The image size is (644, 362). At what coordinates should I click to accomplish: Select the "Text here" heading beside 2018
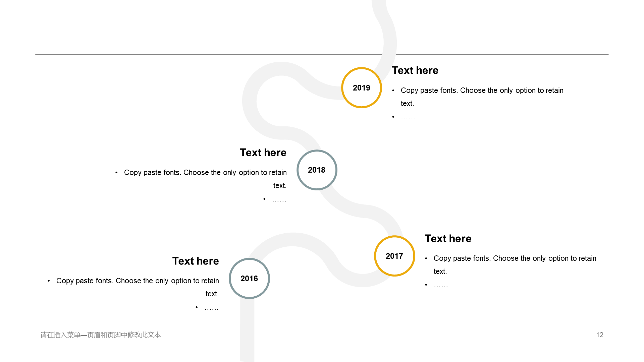pos(263,153)
